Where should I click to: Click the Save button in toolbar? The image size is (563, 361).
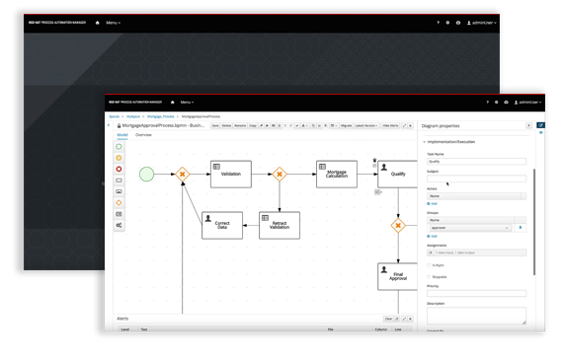click(215, 125)
